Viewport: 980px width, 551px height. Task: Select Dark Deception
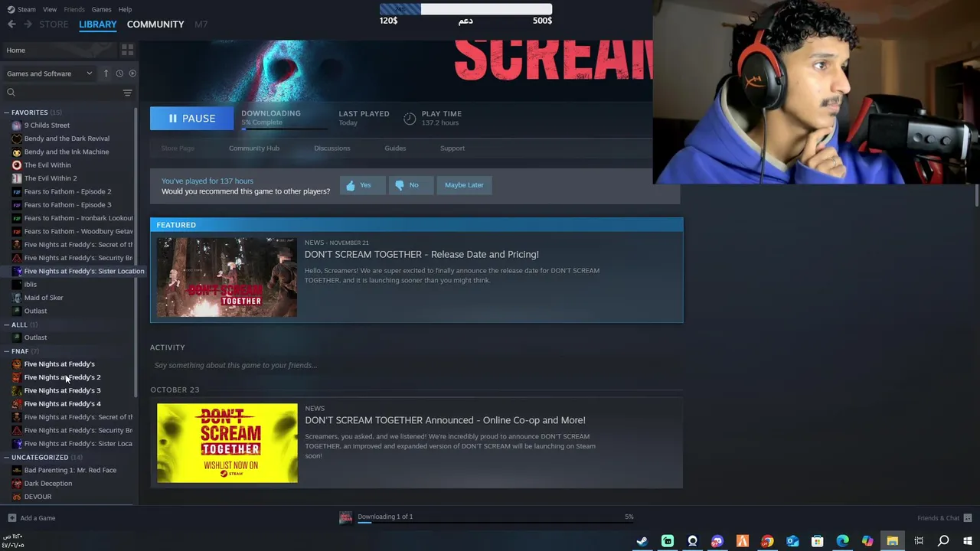tap(48, 484)
